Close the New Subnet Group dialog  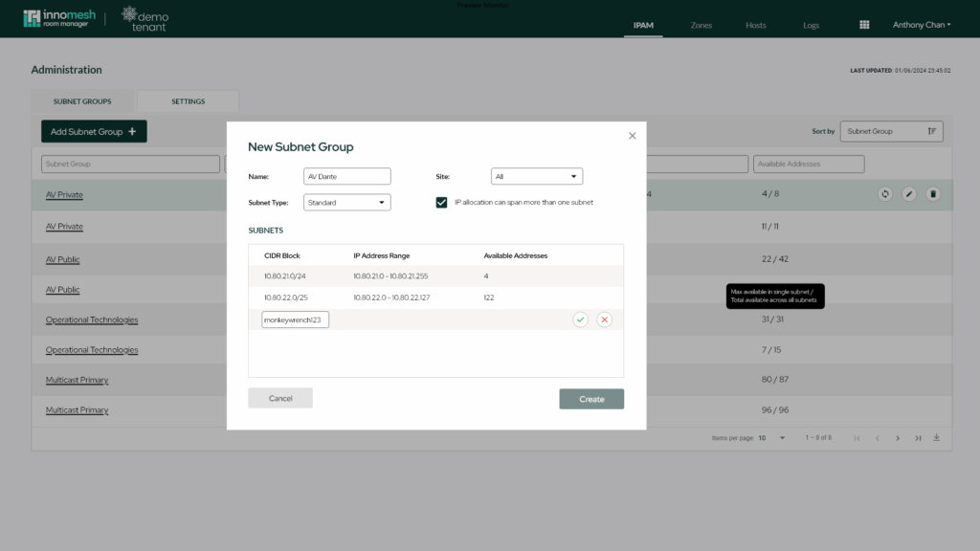coord(632,136)
